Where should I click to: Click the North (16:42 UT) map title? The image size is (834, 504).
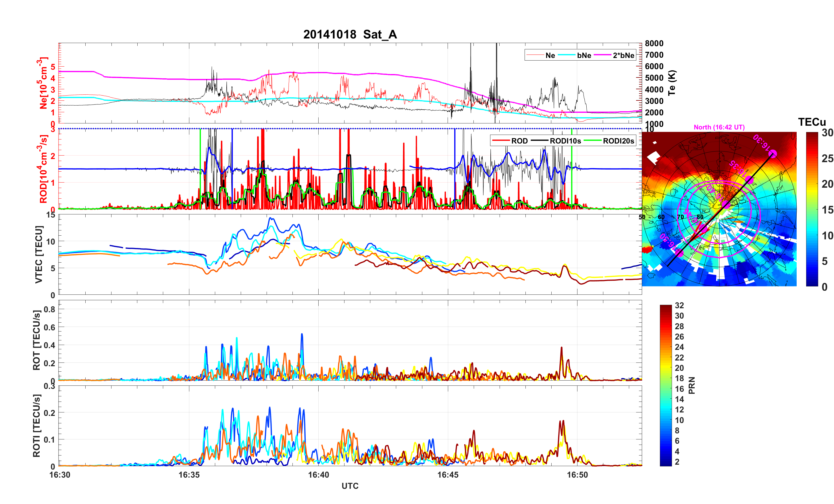[719, 127]
